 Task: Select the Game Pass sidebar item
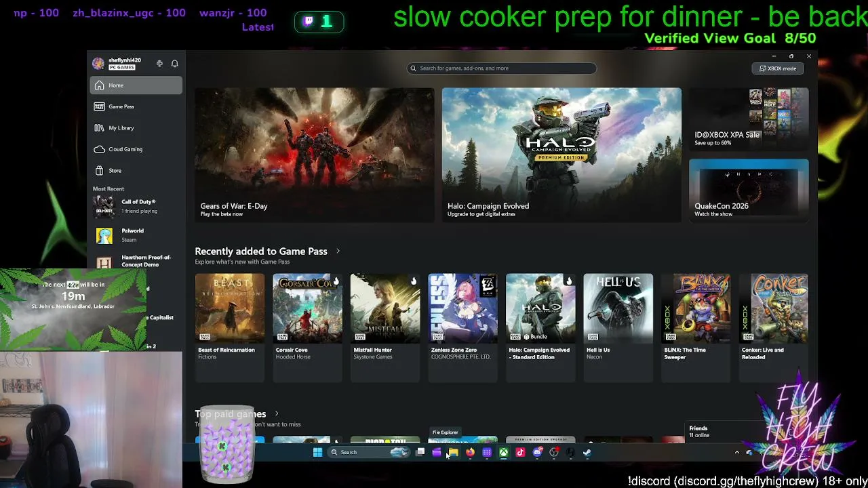point(136,106)
